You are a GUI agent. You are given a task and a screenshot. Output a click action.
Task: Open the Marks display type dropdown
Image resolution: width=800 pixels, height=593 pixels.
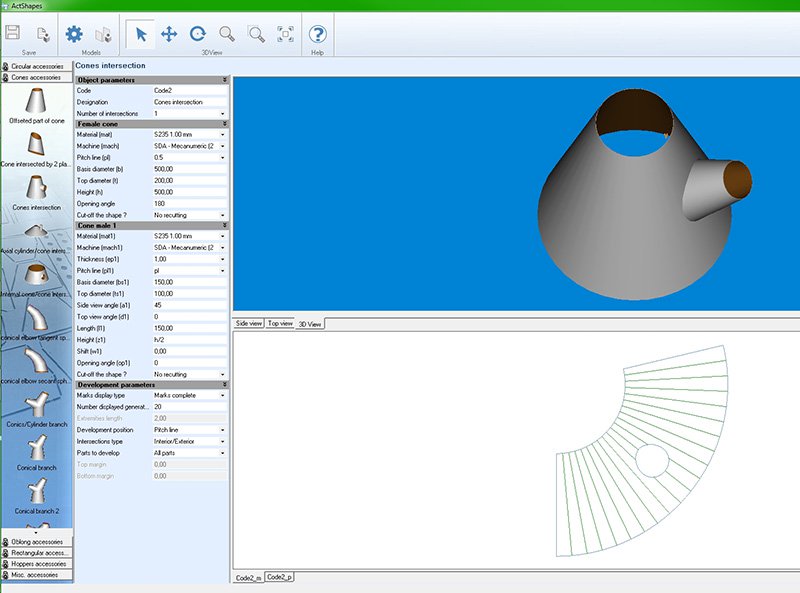pos(223,395)
